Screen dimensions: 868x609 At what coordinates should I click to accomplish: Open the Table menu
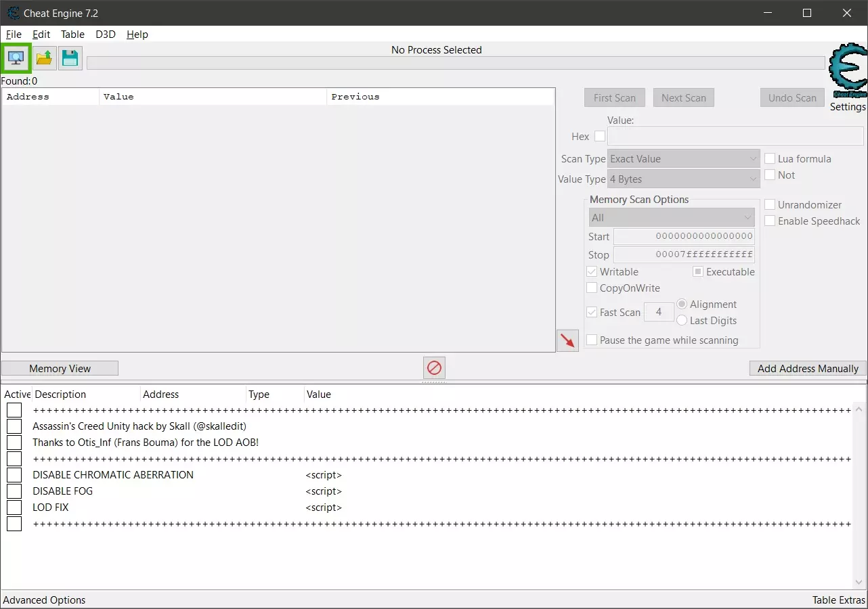[x=72, y=35]
